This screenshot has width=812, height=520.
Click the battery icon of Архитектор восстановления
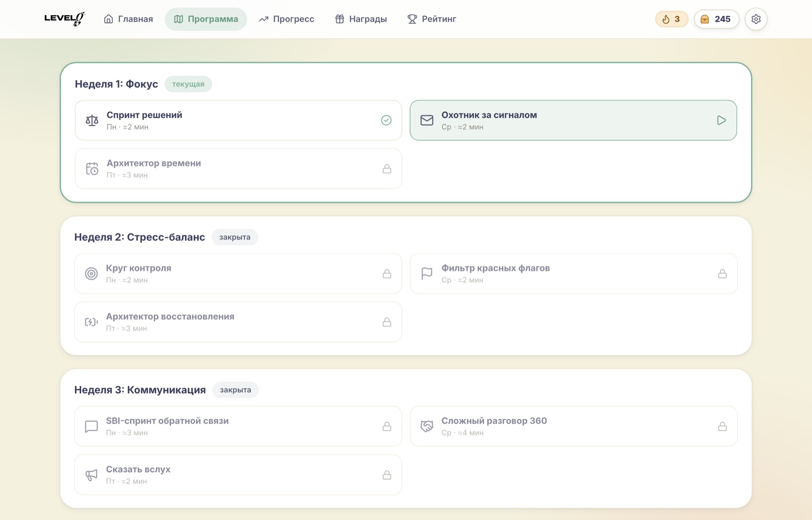coord(92,322)
